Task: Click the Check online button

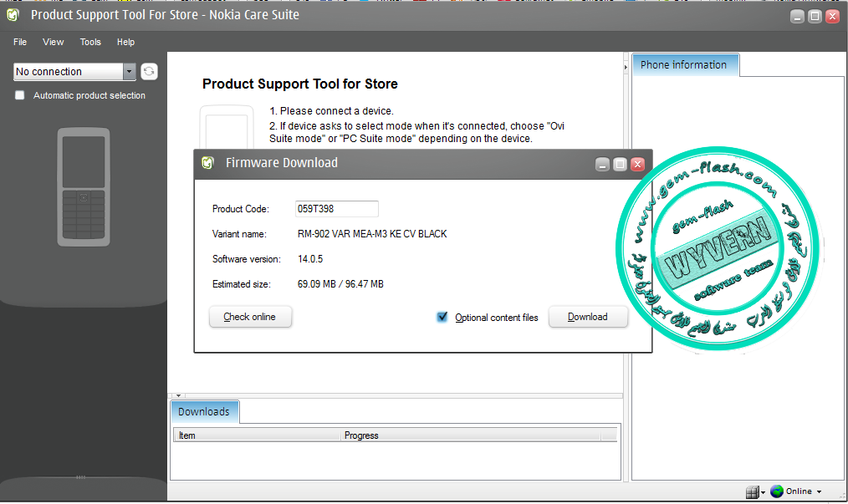Action: (x=250, y=317)
